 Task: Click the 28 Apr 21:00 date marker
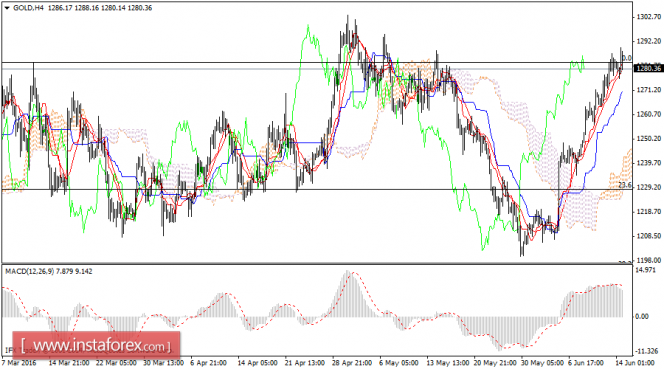pyautogui.click(x=351, y=363)
